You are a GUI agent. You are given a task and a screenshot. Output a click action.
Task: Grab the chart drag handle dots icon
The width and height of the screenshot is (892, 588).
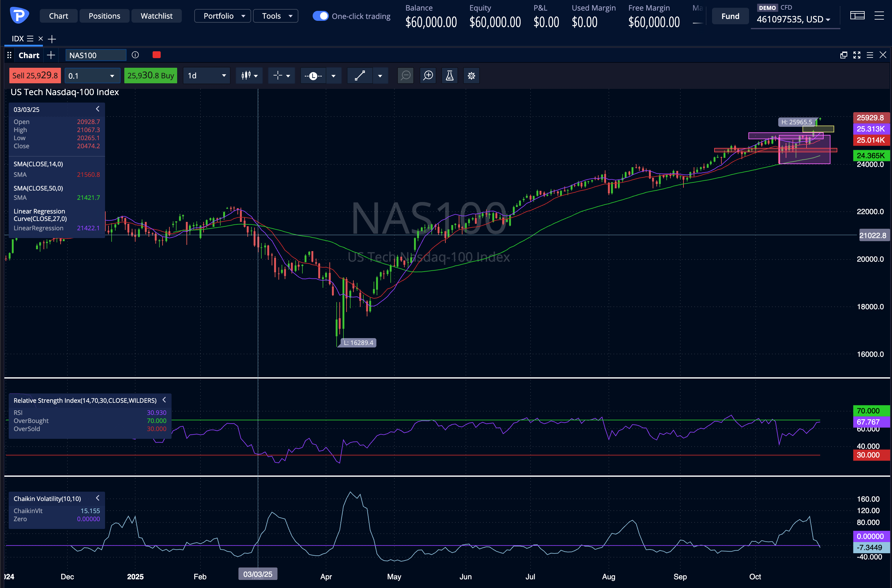(9, 55)
